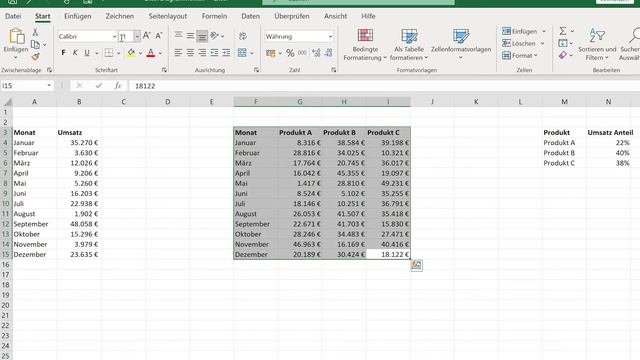Open the Calibri font name dropdown
The width and height of the screenshot is (640, 360).
pos(114,37)
